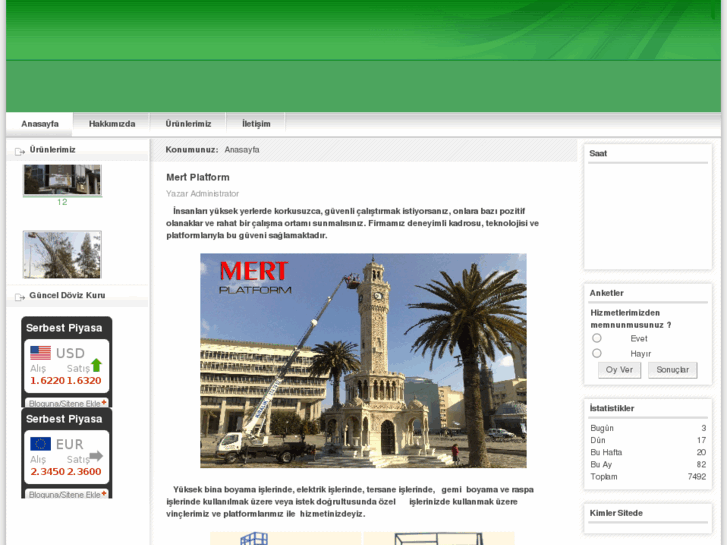This screenshot has width=727, height=545.
Task: Open the first product thumbnail labeled 12
Action: click(62, 180)
